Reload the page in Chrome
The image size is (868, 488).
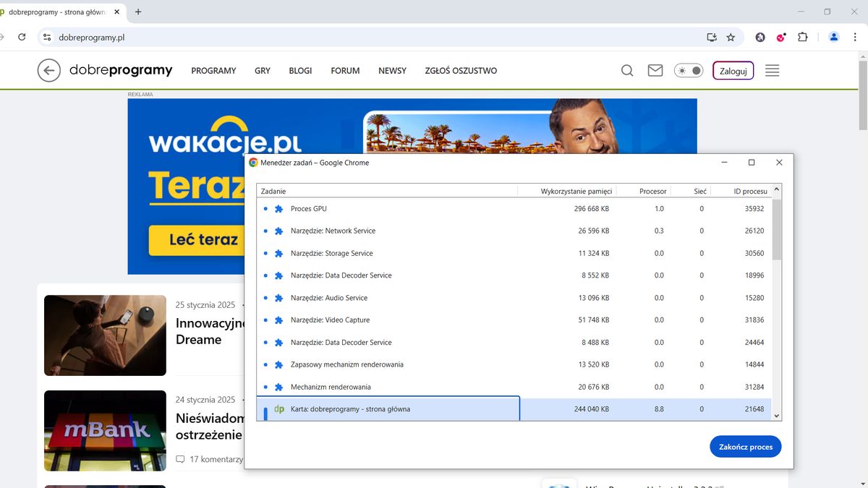coord(22,37)
